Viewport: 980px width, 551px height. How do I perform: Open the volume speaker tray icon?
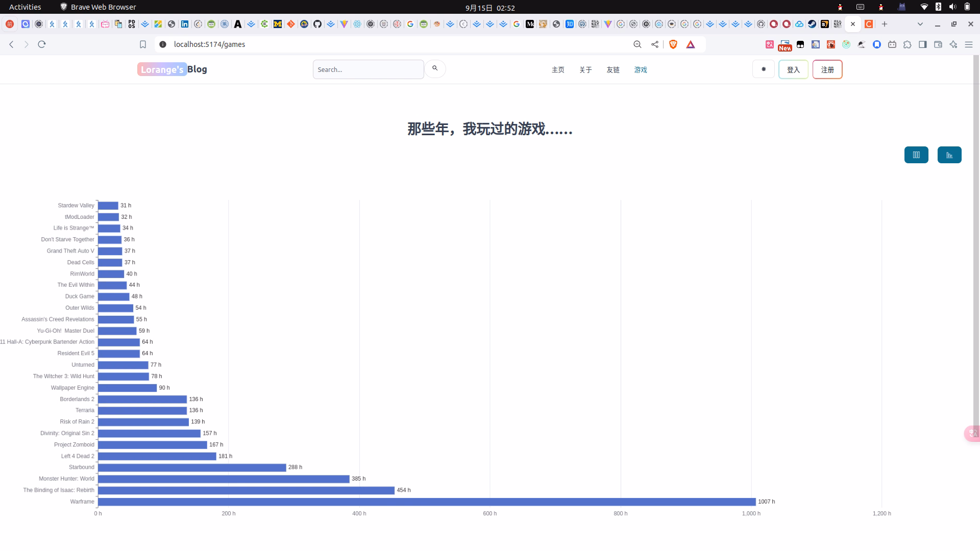coord(952,7)
